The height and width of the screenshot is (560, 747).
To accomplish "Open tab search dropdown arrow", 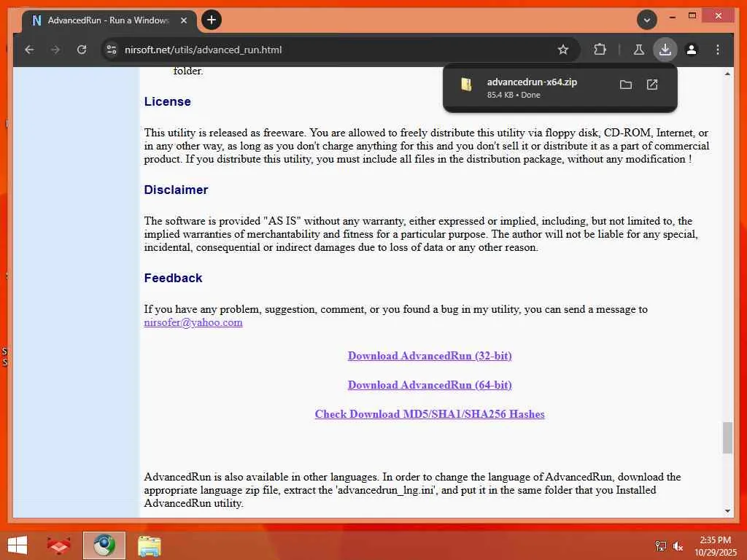I will coord(647,20).
